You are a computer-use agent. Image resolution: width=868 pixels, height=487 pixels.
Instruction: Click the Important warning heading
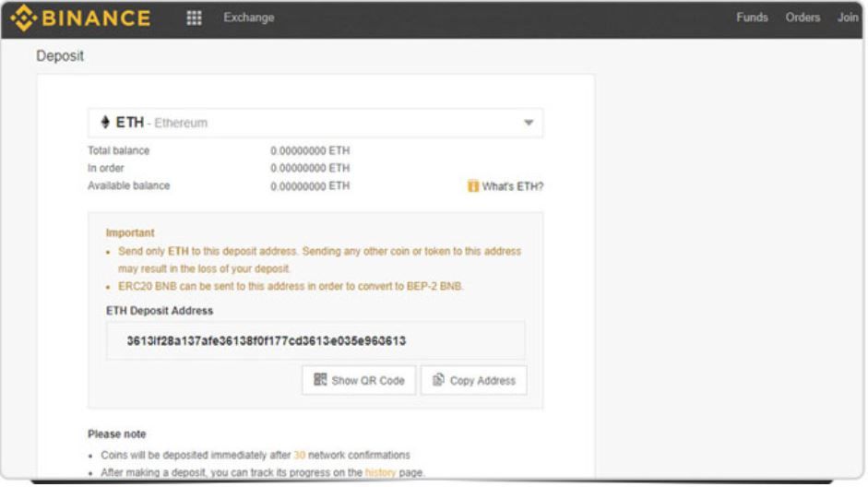tap(130, 233)
